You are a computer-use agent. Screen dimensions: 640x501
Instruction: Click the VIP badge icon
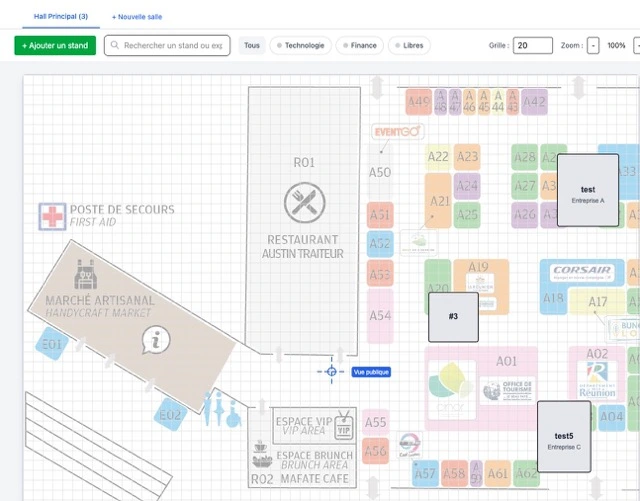344,425
